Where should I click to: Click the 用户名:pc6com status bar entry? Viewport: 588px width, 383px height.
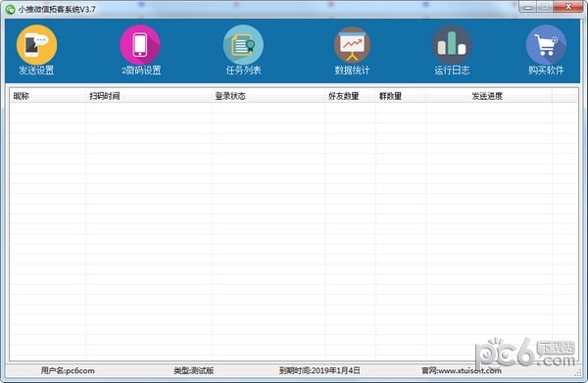point(68,370)
